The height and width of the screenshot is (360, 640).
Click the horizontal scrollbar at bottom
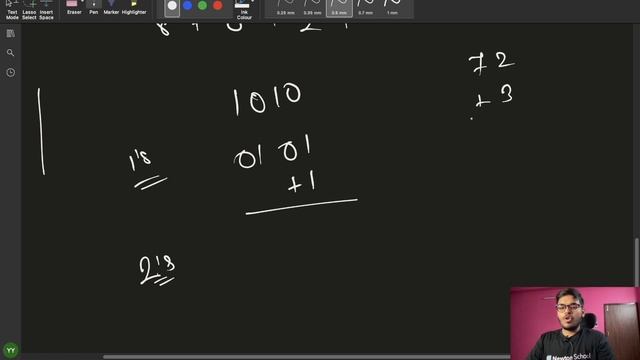306,357
